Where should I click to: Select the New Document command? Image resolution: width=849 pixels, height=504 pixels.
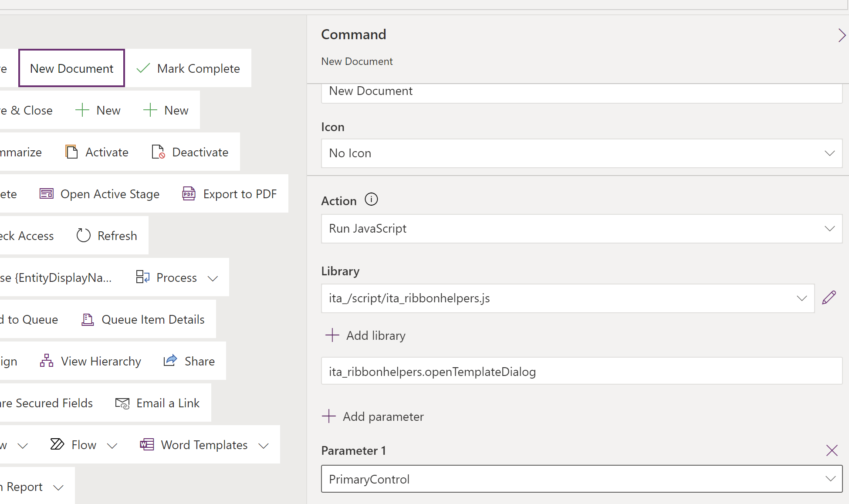(x=71, y=68)
